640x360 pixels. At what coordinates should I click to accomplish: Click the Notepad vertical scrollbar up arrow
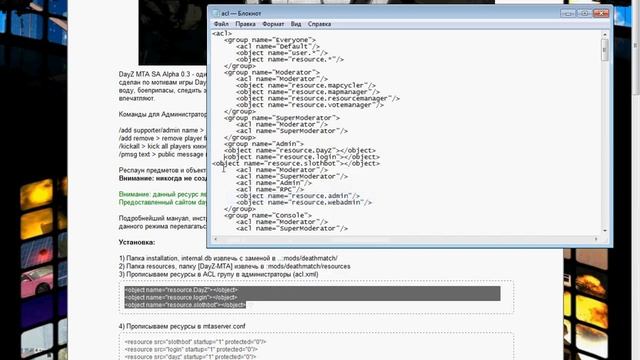pos(604,35)
